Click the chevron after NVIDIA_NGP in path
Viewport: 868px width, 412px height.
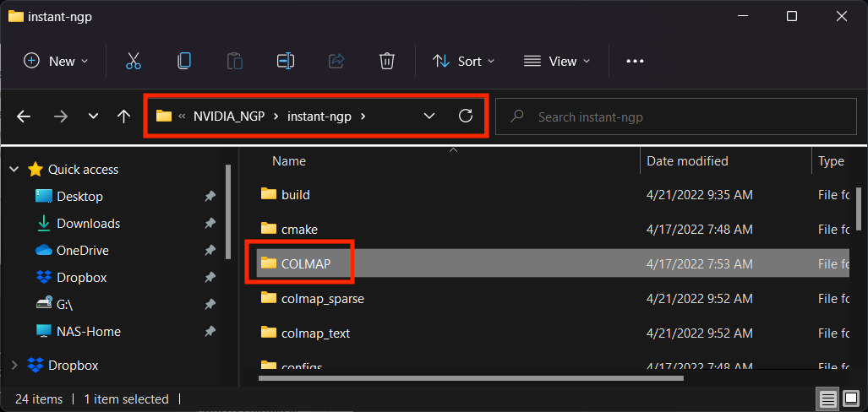tap(276, 117)
